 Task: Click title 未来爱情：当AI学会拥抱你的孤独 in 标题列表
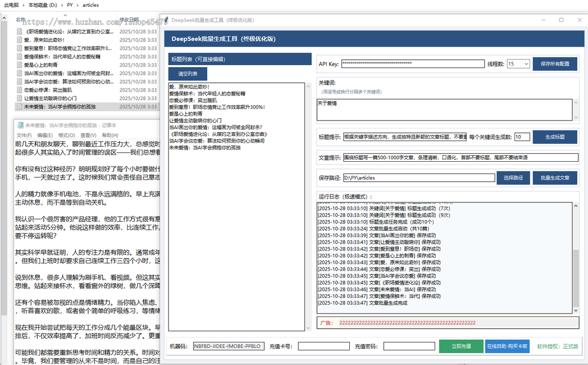point(205,147)
